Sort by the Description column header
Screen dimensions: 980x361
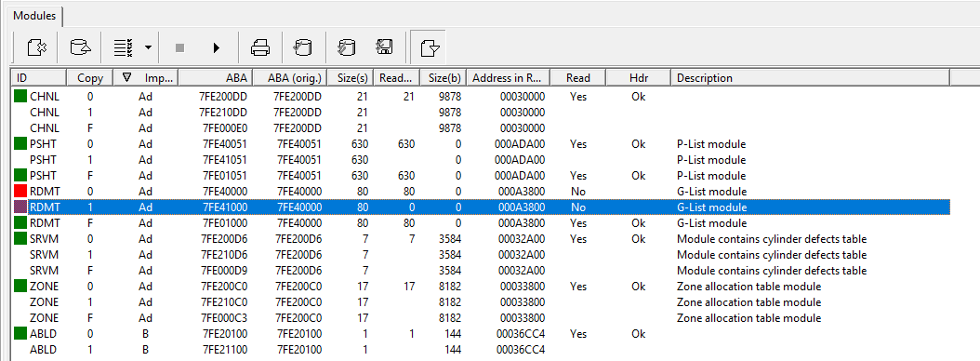(x=810, y=77)
